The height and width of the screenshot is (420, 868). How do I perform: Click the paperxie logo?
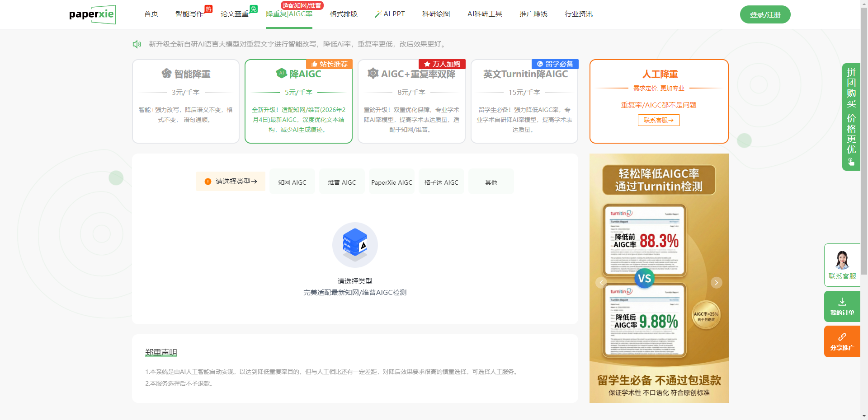point(92,14)
